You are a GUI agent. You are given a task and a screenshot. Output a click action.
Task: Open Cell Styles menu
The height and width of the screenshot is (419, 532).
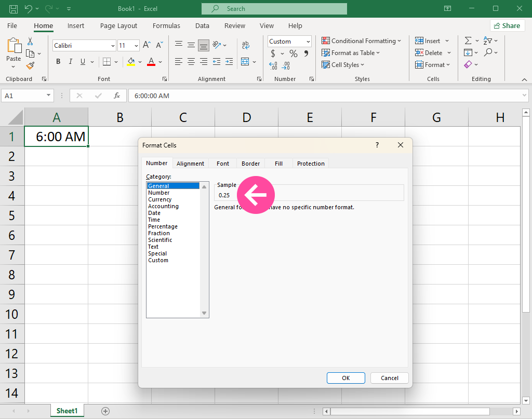tap(343, 65)
